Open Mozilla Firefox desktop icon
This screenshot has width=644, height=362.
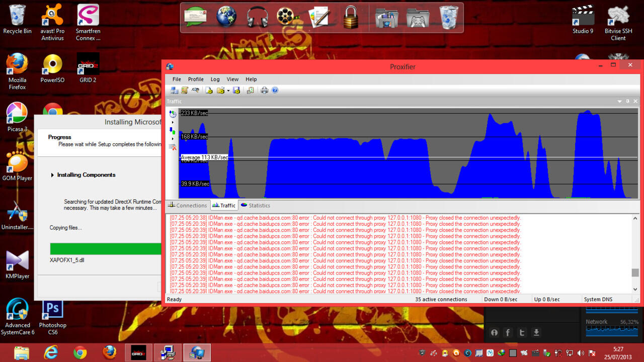(x=17, y=71)
